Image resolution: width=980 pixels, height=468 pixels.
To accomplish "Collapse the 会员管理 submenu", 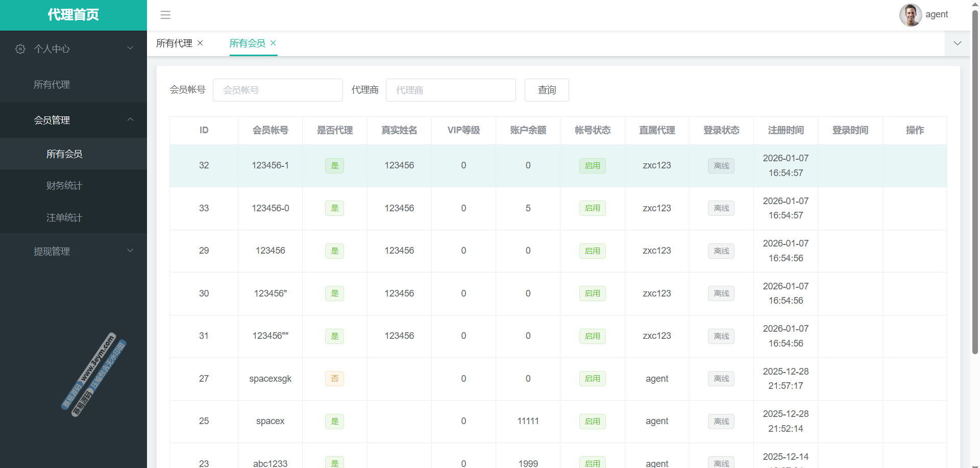I will (x=130, y=119).
